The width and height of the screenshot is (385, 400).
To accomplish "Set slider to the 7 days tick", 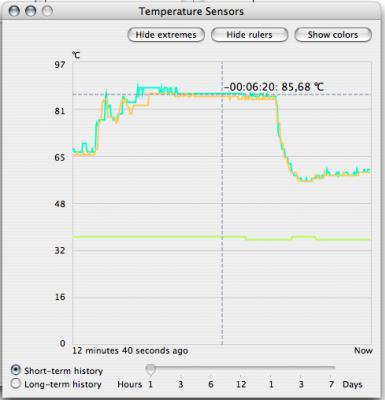I will click(331, 384).
